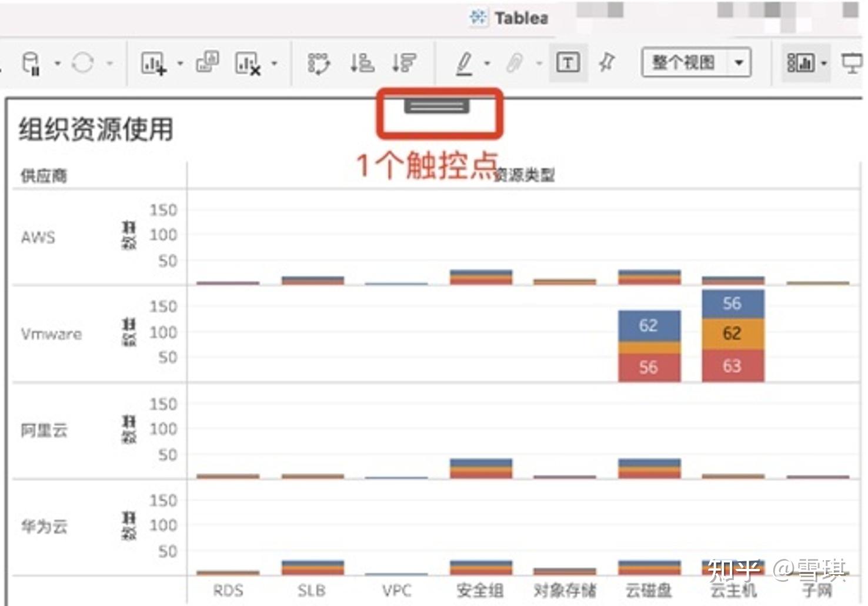Toggle fixed axes with the pin icon

(x=609, y=62)
